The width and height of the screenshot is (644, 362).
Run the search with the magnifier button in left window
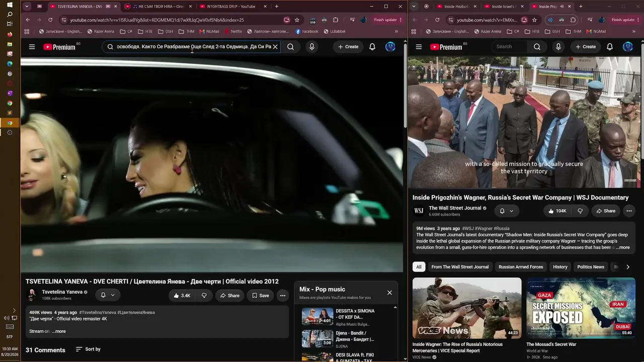pyautogui.click(x=290, y=47)
